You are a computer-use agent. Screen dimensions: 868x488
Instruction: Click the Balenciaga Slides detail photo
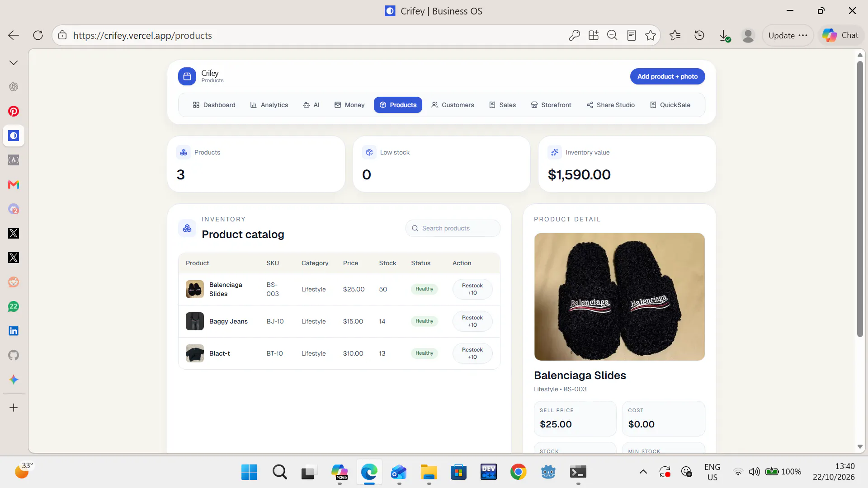click(x=619, y=297)
